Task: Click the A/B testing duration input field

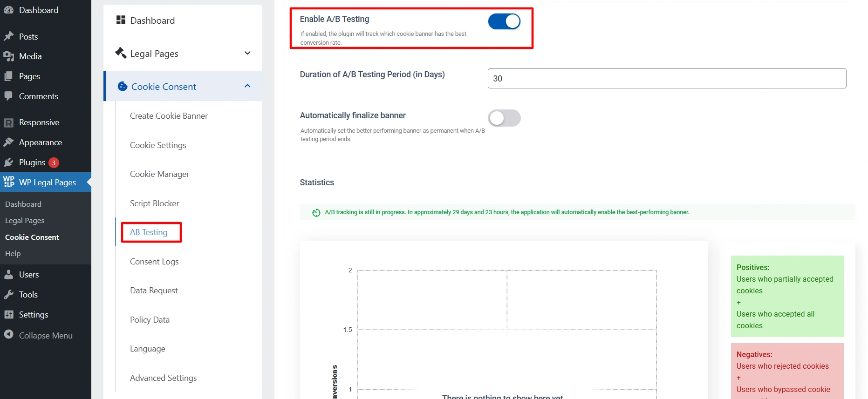Action: pyautogui.click(x=666, y=79)
